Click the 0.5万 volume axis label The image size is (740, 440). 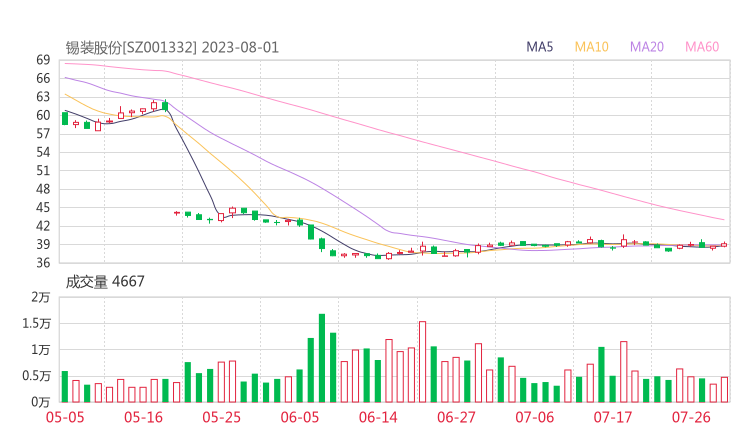pos(36,376)
